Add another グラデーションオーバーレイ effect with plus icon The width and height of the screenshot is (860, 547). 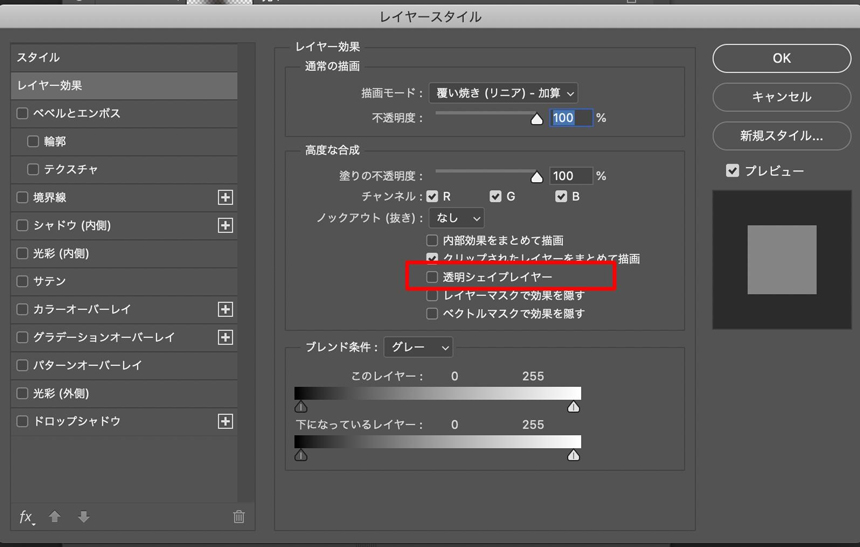[225, 337]
